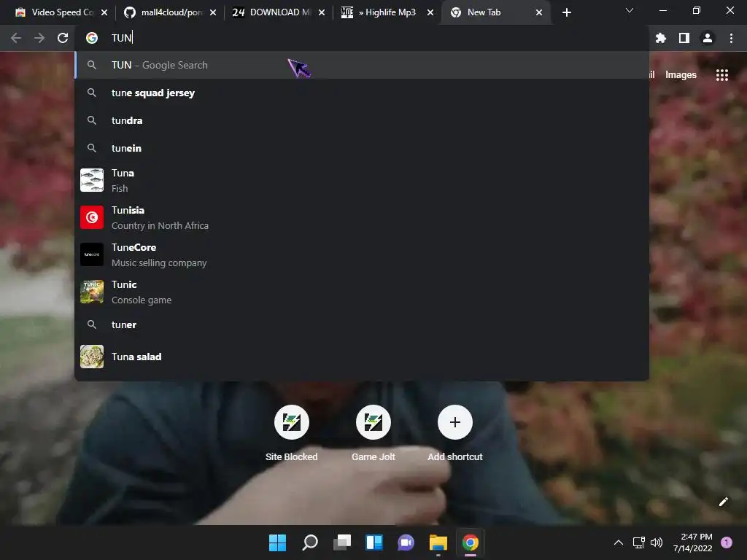Viewport: 747px width, 560px height.
Task: Select the tuner suggestion
Action: 362,324
